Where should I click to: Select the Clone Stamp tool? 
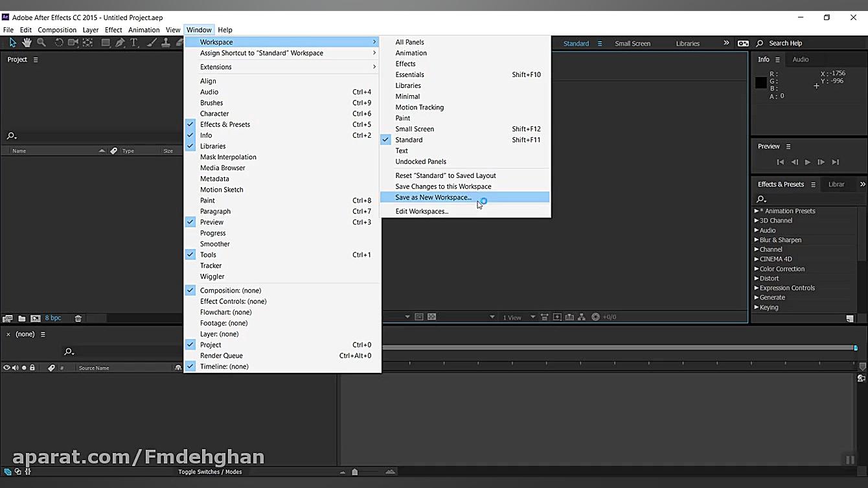click(x=166, y=43)
